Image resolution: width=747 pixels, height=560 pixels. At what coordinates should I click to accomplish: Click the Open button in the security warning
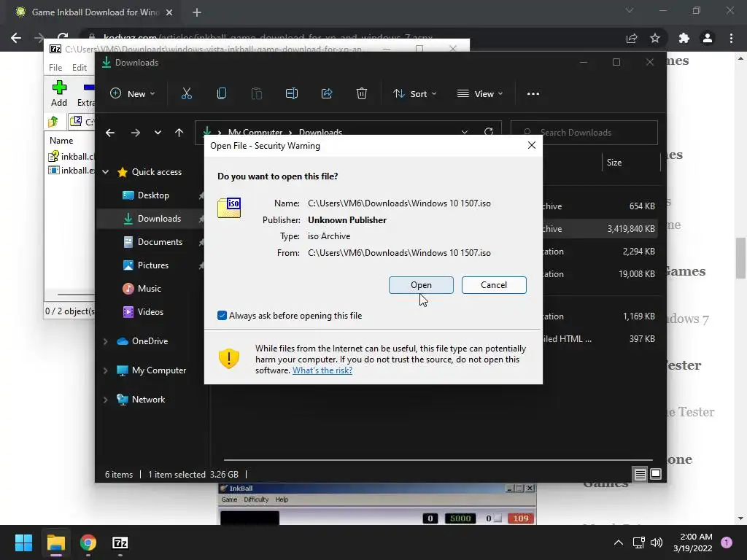tap(421, 285)
